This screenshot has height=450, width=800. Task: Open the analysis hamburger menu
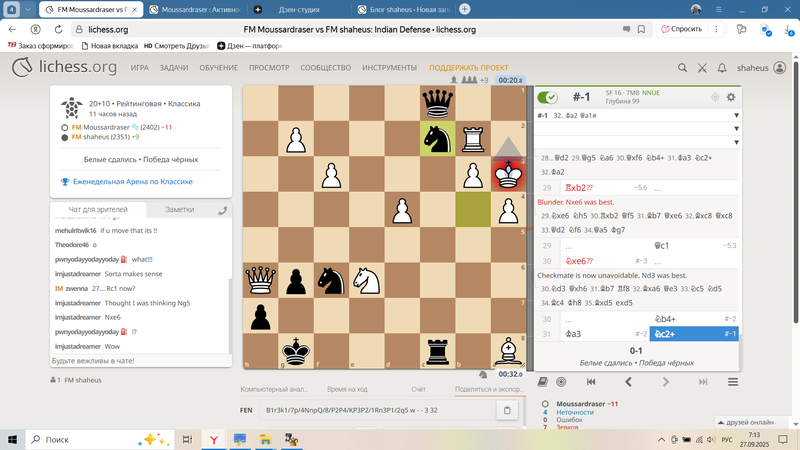733,382
